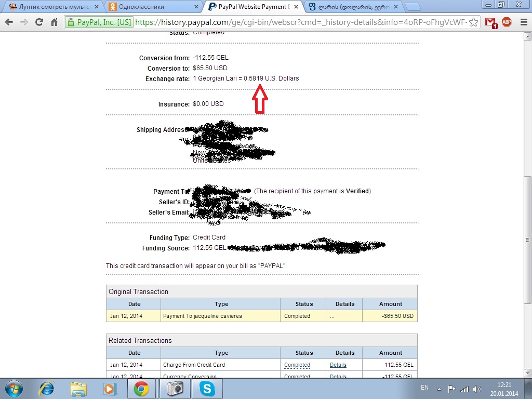Viewport: 532px width, 399px height.
Task: Click the Charge From Credit Card type cell
Action: pyautogui.click(x=220, y=365)
